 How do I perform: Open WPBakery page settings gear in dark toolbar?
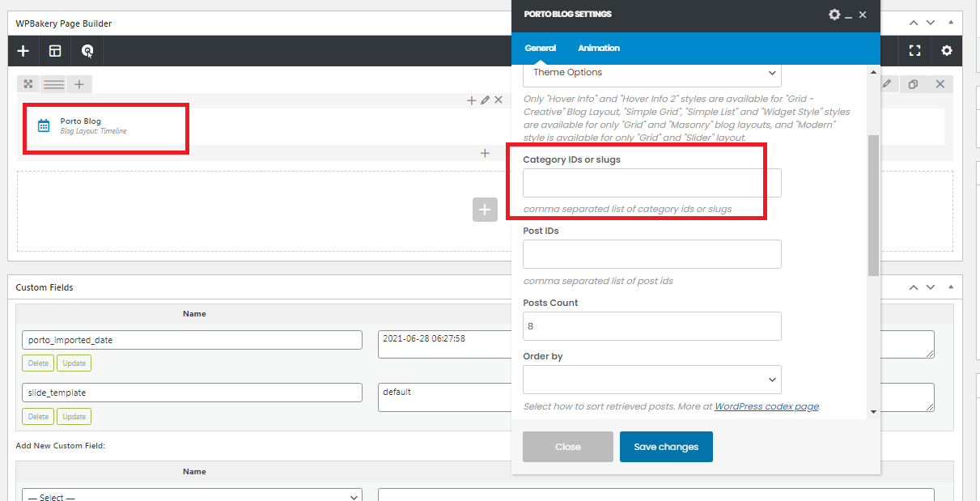[x=947, y=51]
